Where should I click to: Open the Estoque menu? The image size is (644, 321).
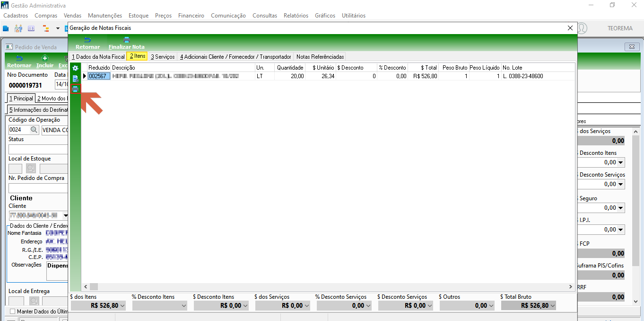139,16
